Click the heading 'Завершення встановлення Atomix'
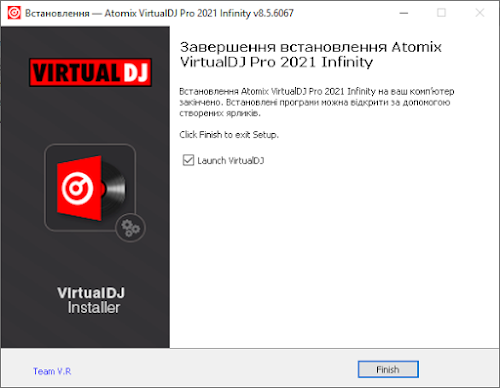Image resolution: width=500 pixels, height=388 pixels. tap(311, 47)
